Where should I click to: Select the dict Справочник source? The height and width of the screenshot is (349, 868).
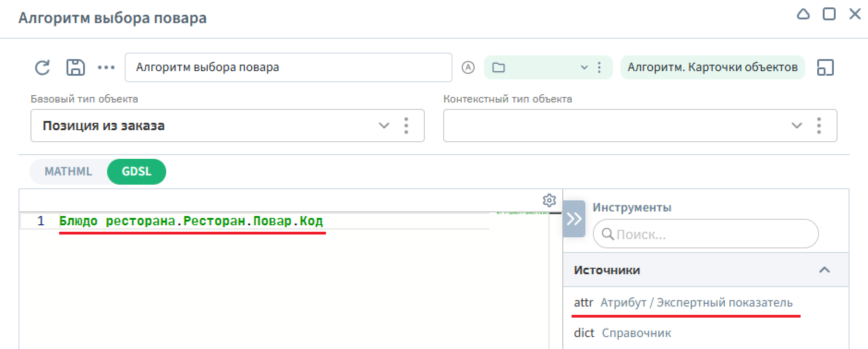coord(622,333)
